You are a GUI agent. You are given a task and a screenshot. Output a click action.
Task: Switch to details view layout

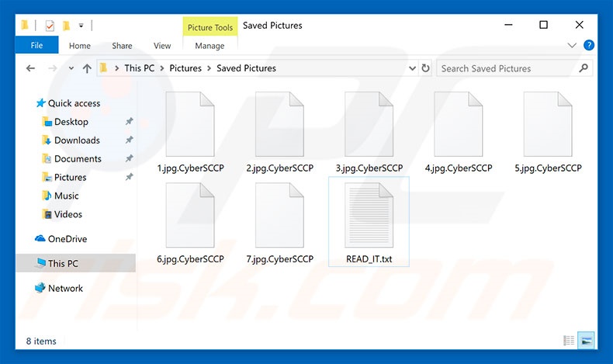tap(569, 340)
